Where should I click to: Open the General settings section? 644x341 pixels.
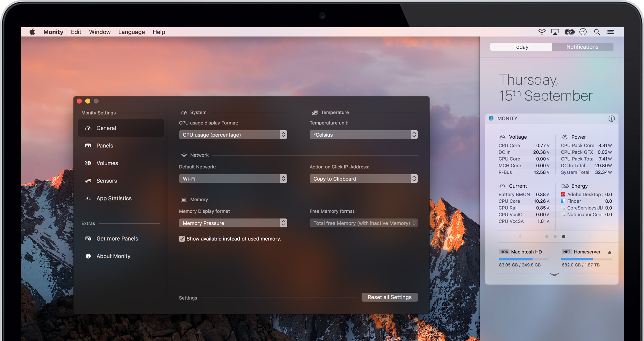click(121, 128)
